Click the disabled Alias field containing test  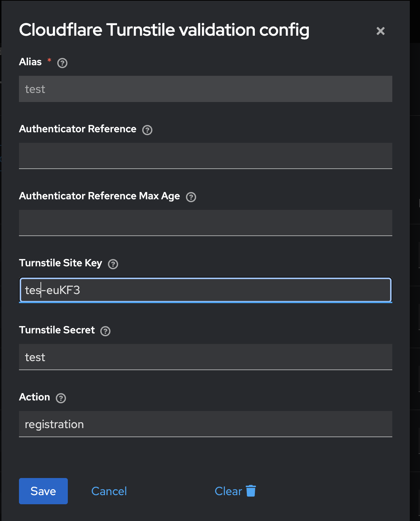click(206, 89)
